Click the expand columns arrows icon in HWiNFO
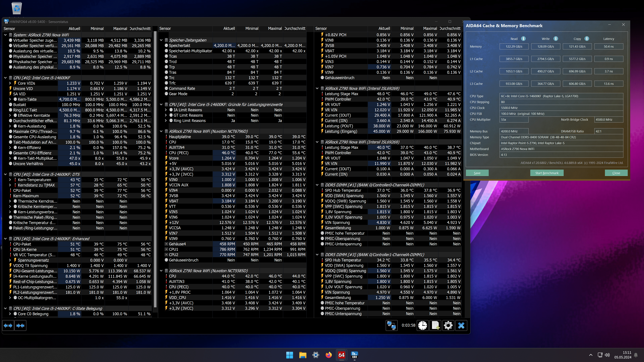644x362 pixels. [8, 325]
